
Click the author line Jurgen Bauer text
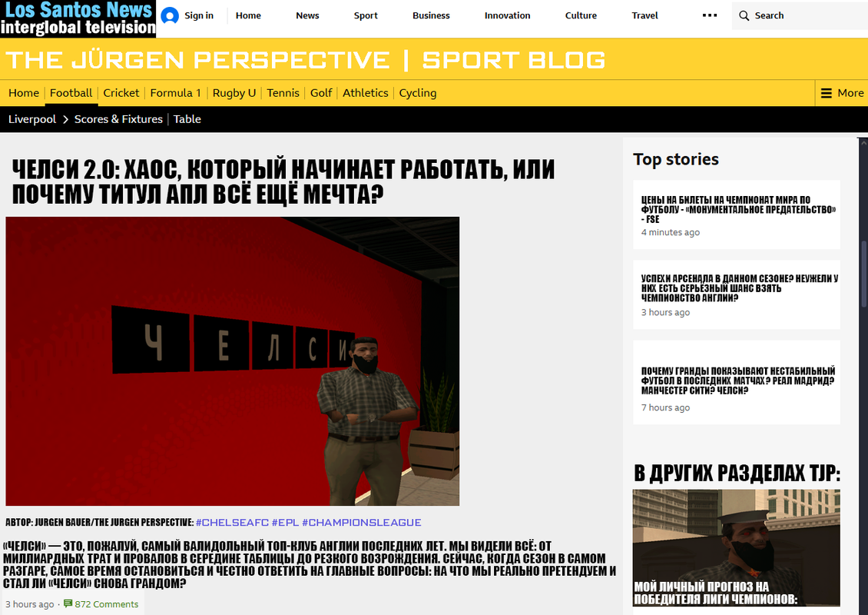pos(100,523)
